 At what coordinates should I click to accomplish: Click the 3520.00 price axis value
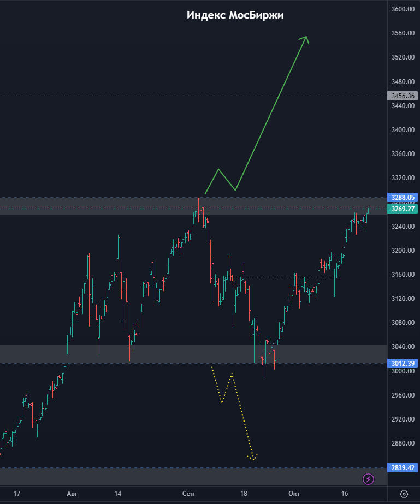point(403,57)
